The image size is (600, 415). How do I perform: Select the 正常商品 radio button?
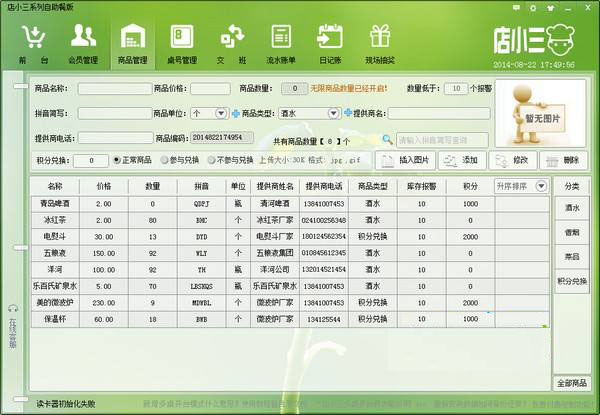(117, 160)
